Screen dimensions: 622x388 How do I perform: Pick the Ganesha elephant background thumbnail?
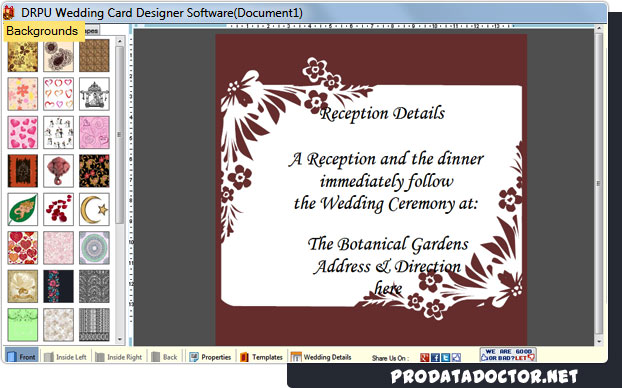[x=58, y=171]
